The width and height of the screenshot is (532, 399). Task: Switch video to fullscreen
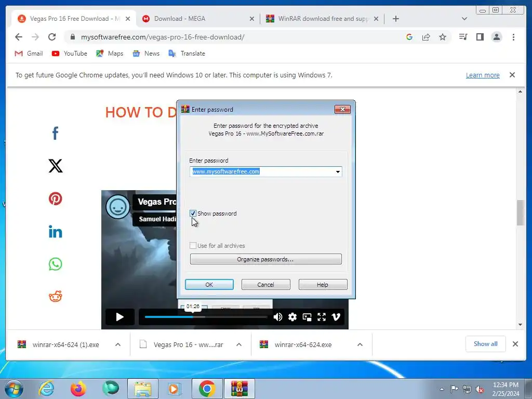coord(322,317)
